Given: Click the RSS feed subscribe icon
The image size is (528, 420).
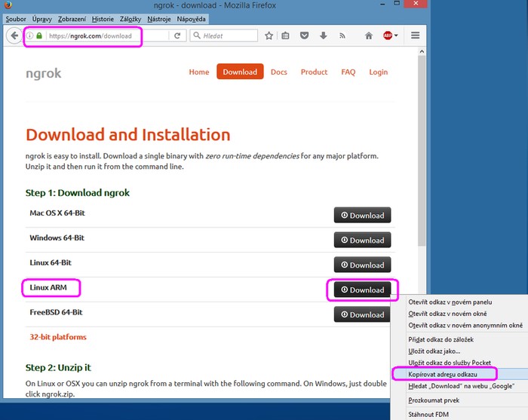Looking at the screenshot, I should coord(342,35).
